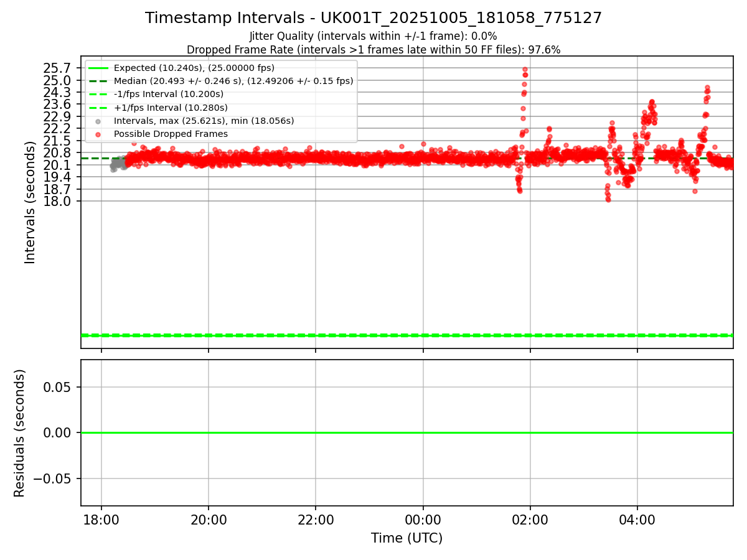
Task: Click the 'Time (UTC)' x-axis label
Action: (406, 538)
